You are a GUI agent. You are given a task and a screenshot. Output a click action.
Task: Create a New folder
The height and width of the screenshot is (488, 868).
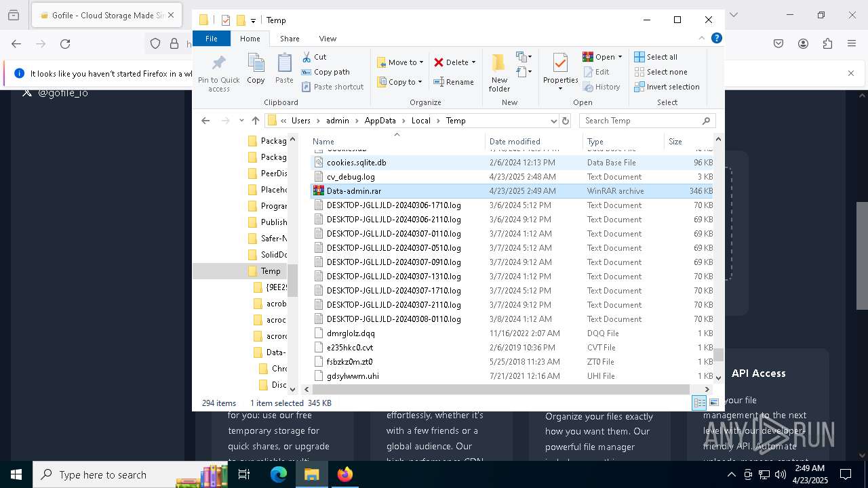coord(499,73)
